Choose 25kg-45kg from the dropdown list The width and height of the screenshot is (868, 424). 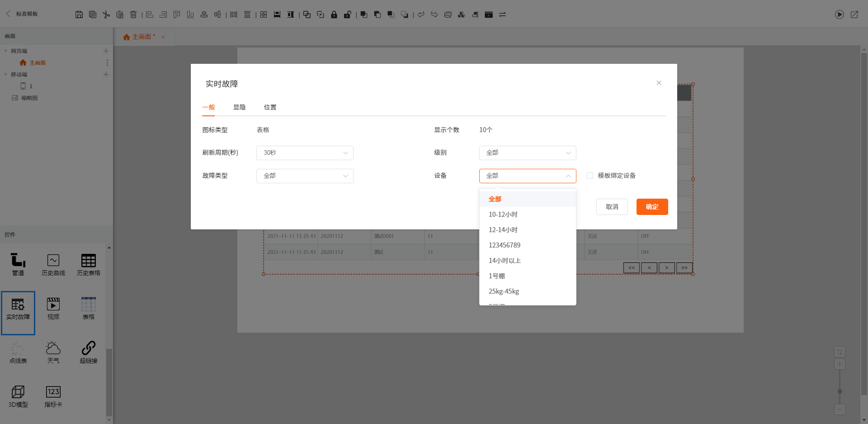(528, 291)
